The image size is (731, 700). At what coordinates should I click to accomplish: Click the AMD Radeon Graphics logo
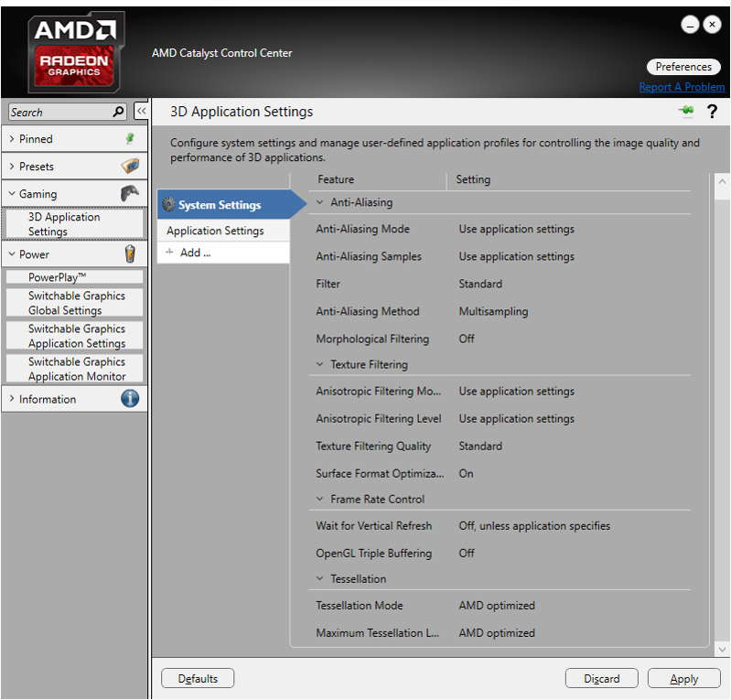coord(76,52)
